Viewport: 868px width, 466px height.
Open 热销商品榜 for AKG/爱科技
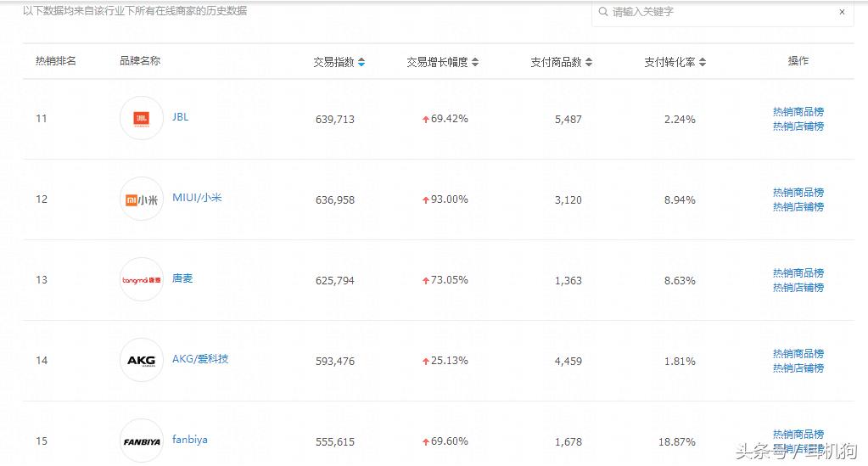pyautogui.click(x=798, y=353)
